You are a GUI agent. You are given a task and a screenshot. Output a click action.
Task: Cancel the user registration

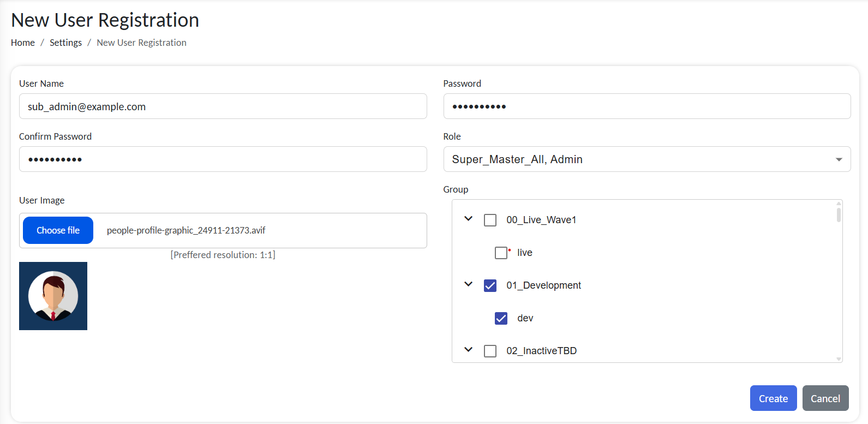[825, 398]
